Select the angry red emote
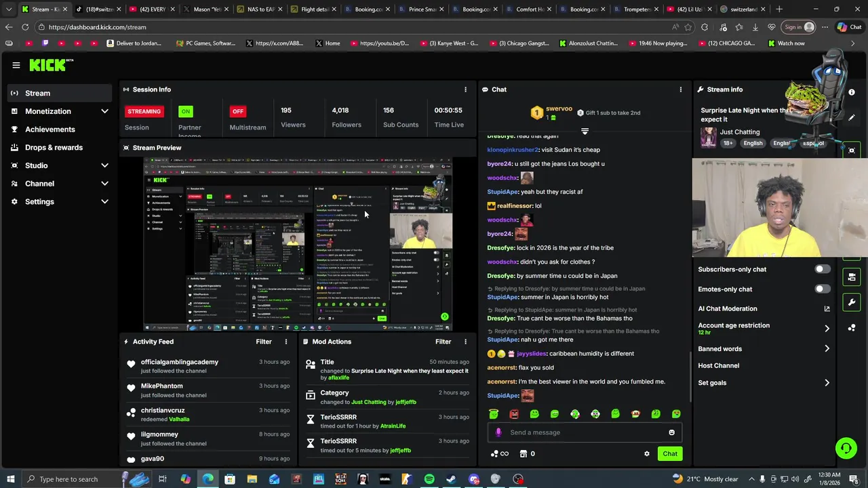 pyautogui.click(x=514, y=414)
